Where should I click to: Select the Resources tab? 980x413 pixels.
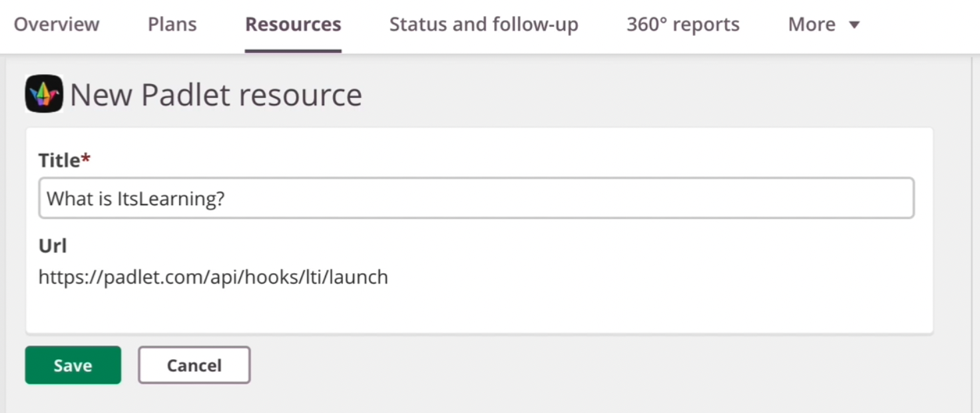point(293,25)
